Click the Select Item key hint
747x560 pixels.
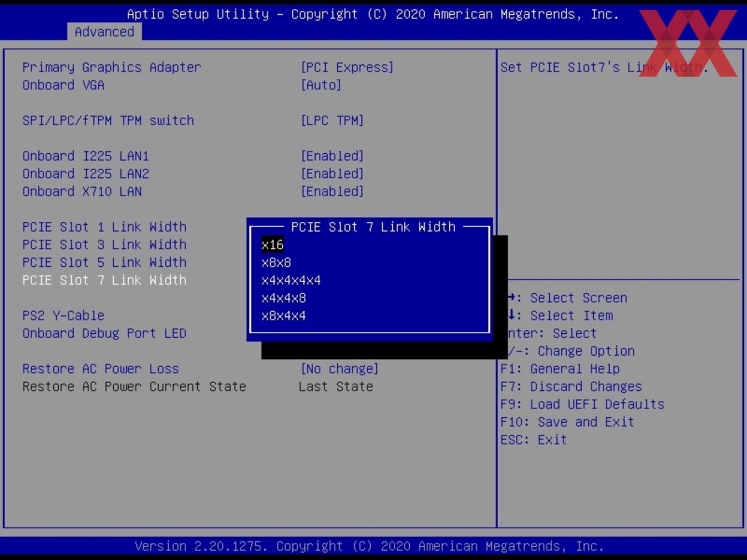pos(560,316)
